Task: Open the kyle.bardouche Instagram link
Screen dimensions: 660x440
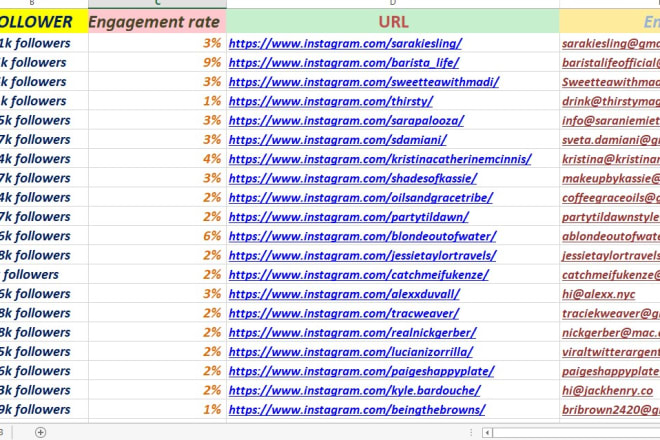Action: click(355, 391)
